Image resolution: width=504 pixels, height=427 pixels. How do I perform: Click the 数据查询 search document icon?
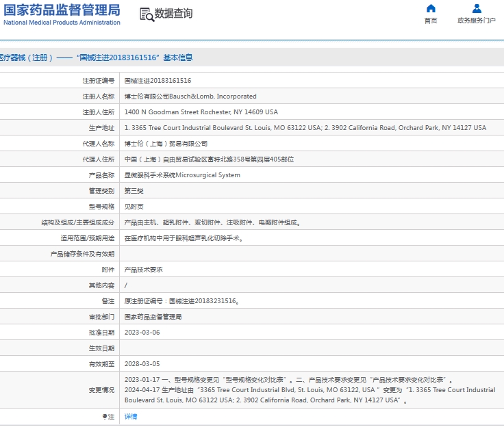[x=147, y=15]
